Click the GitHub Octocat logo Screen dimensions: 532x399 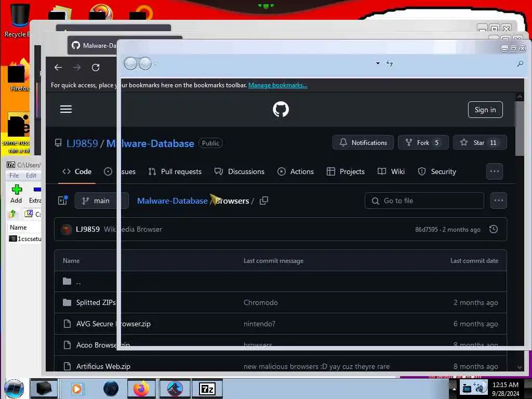click(281, 109)
